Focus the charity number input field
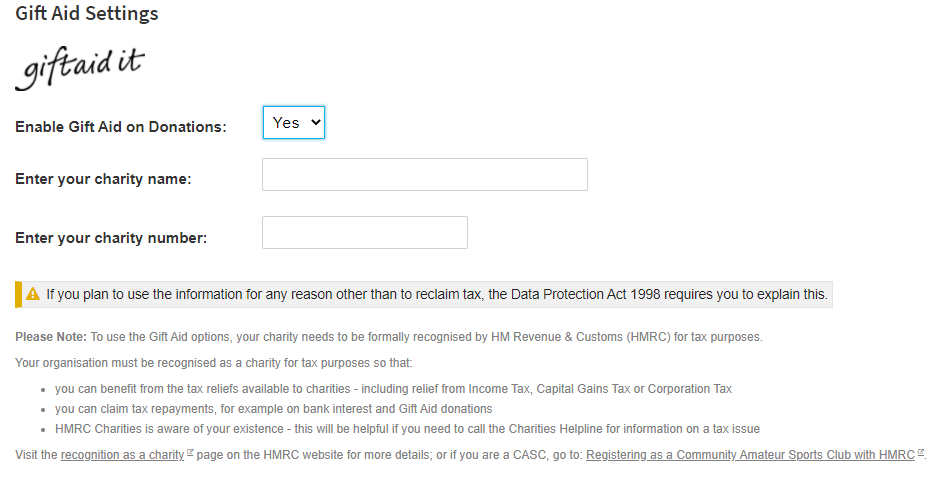939x482 pixels. (x=364, y=233)
